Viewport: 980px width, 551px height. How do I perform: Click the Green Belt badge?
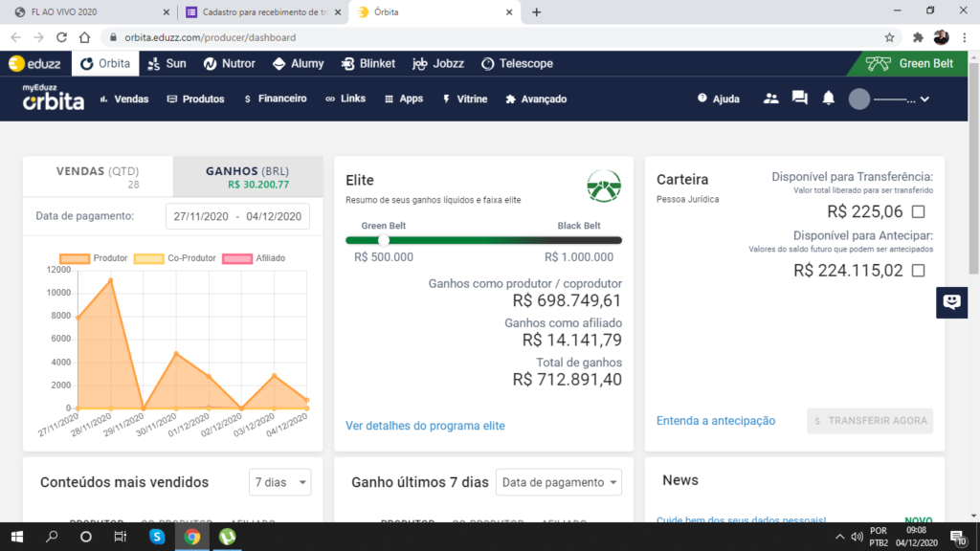pos(909,64)
